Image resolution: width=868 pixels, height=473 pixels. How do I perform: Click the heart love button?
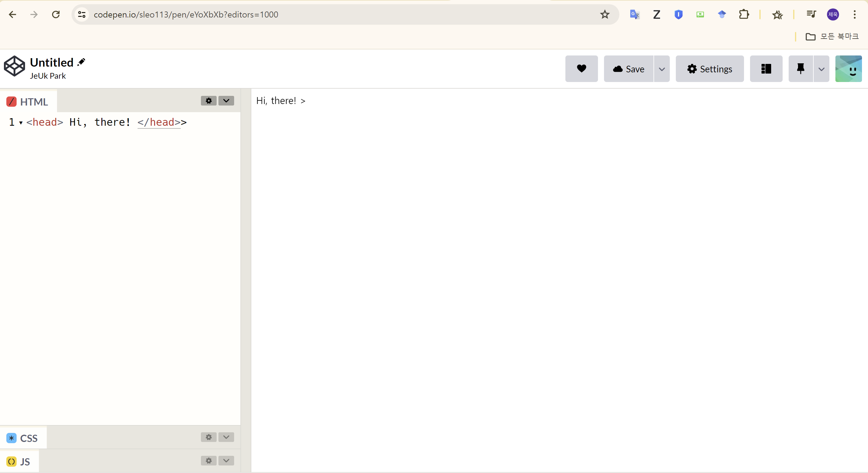581,69
